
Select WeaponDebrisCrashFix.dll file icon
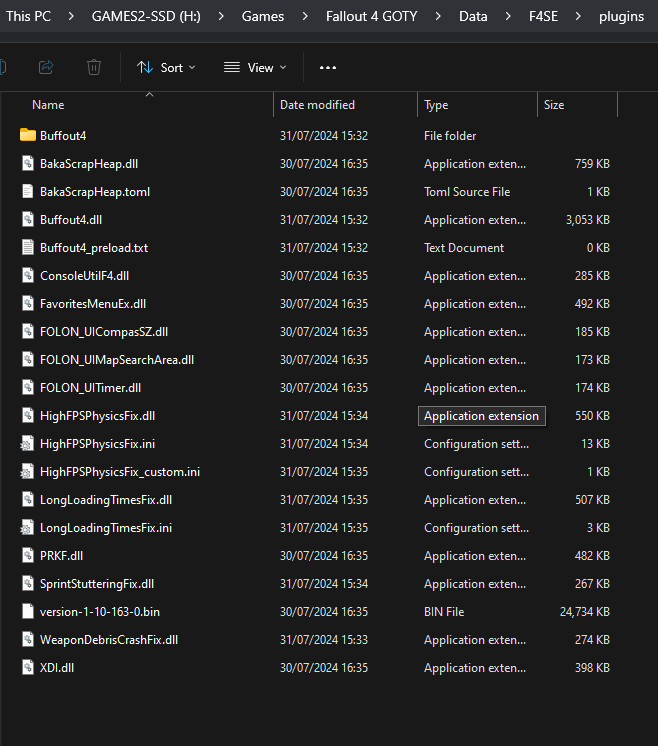pos(28,640)
